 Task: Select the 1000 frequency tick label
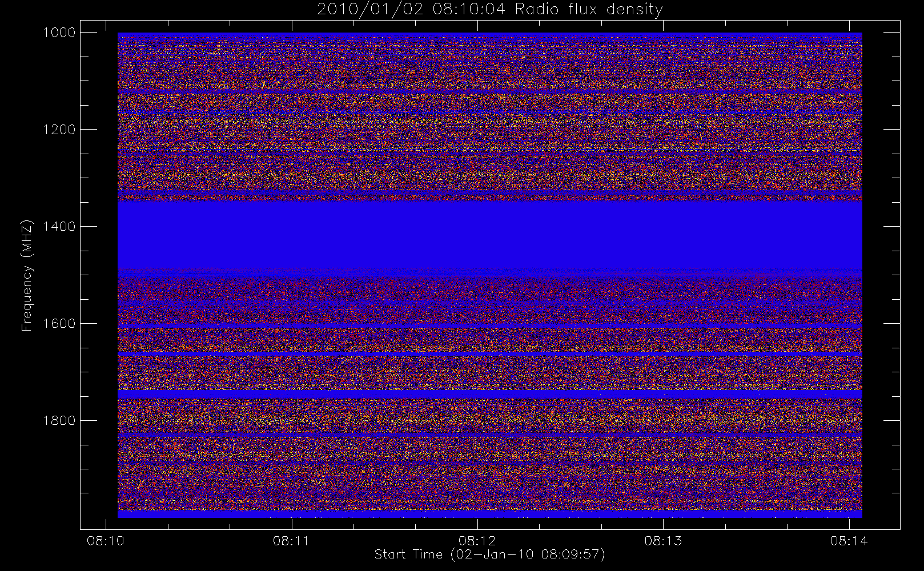(x=59, y=33)
